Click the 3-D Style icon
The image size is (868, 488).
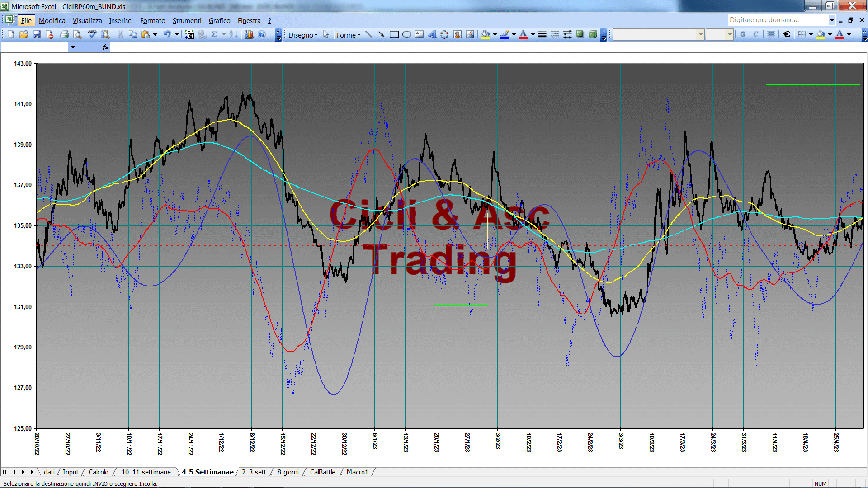coord(593,35)
